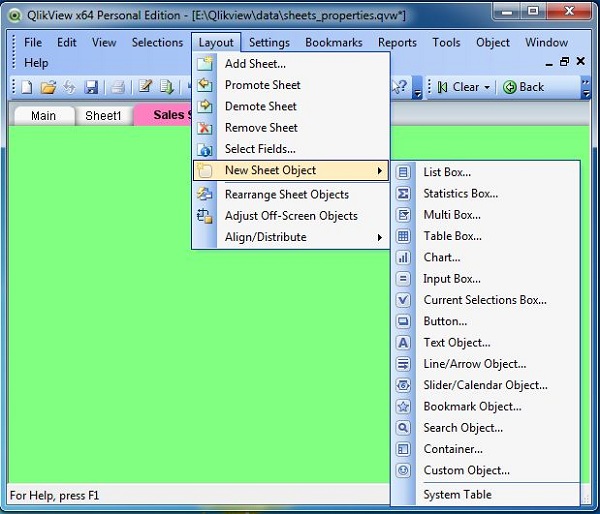Open the Settings menu

[x=269, y=42]
